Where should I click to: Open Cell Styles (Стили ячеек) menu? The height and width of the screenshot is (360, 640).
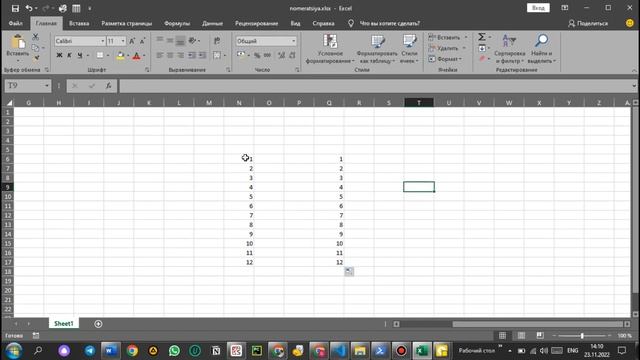pos(409,49)
